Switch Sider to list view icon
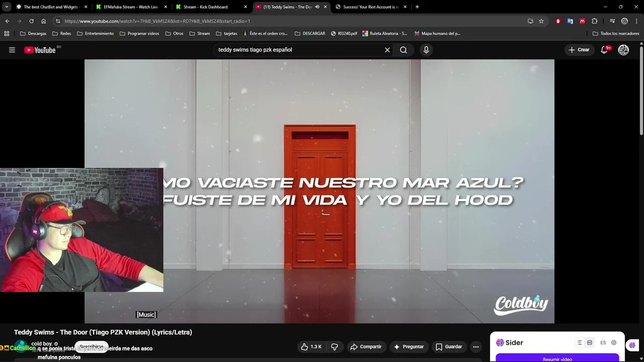644x362 pixels. (x=580, y=343)
